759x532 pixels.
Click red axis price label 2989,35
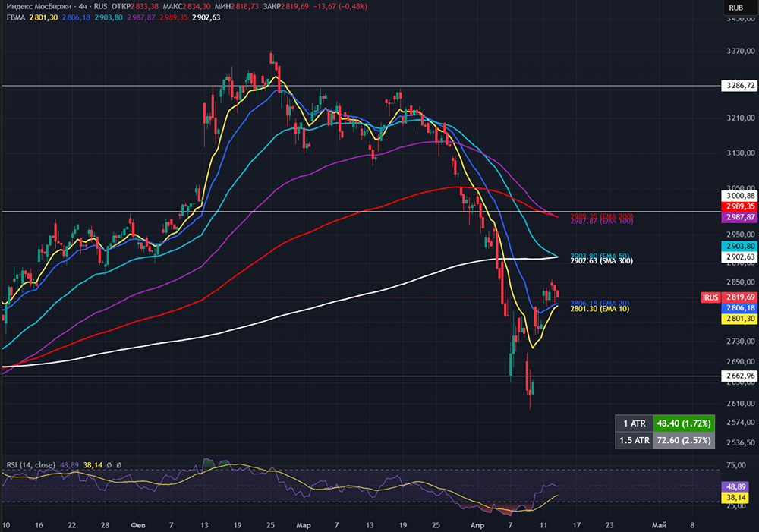tap(739, 206)
